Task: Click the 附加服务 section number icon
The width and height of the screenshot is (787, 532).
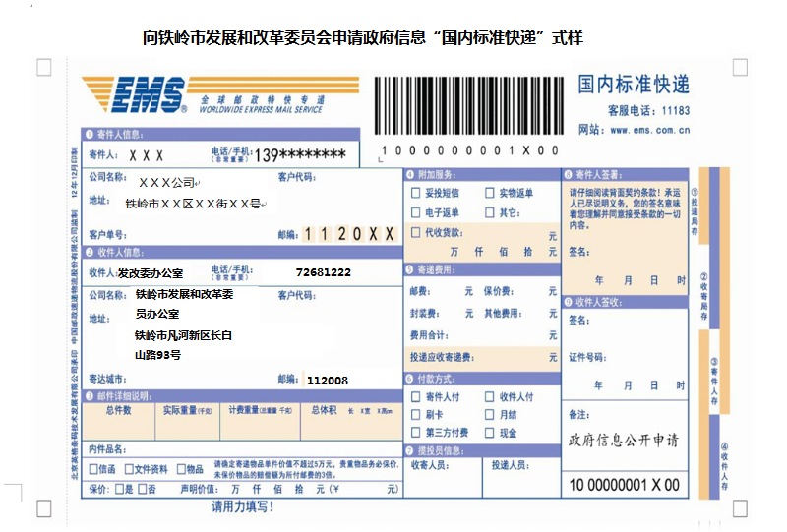Action: [409, 175]
